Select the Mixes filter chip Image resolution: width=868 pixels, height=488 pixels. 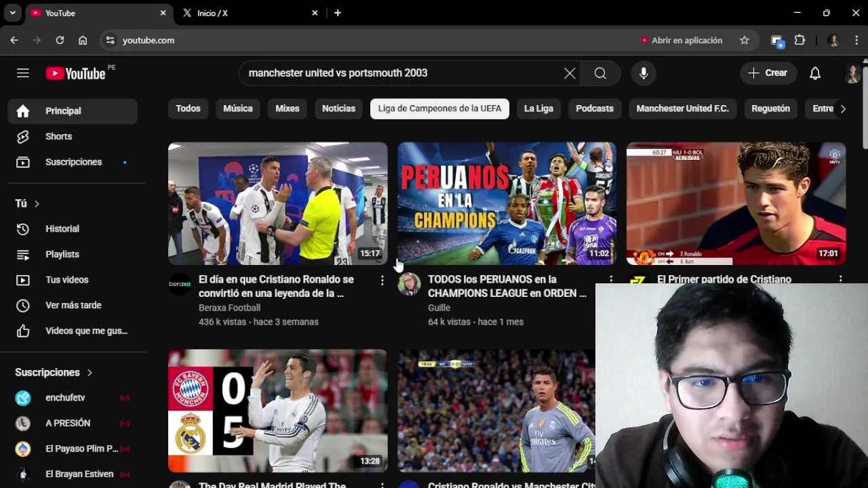point(288,108)
